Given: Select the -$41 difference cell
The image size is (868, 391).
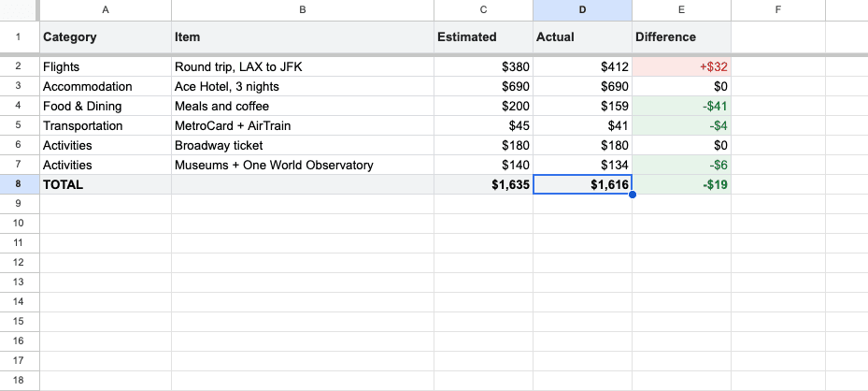Looking at the screenshot, I should point(681,106).
